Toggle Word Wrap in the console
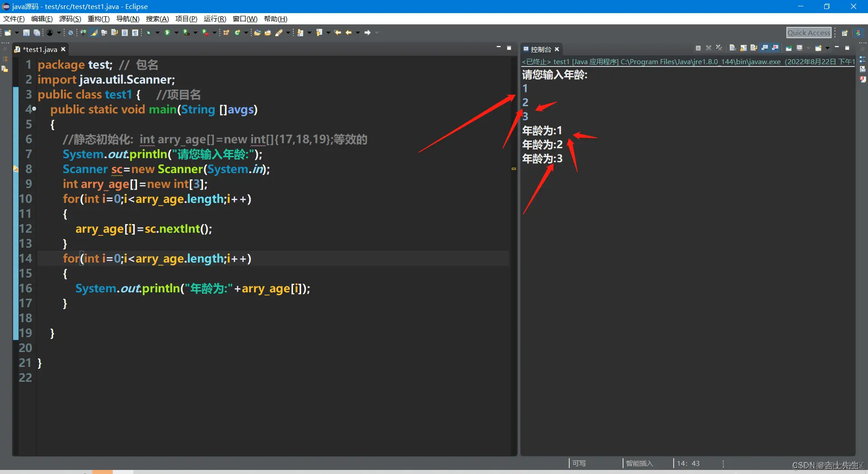The height and width of the screenshot is (474, 868). pyautogui.click(x=754, y=48)
